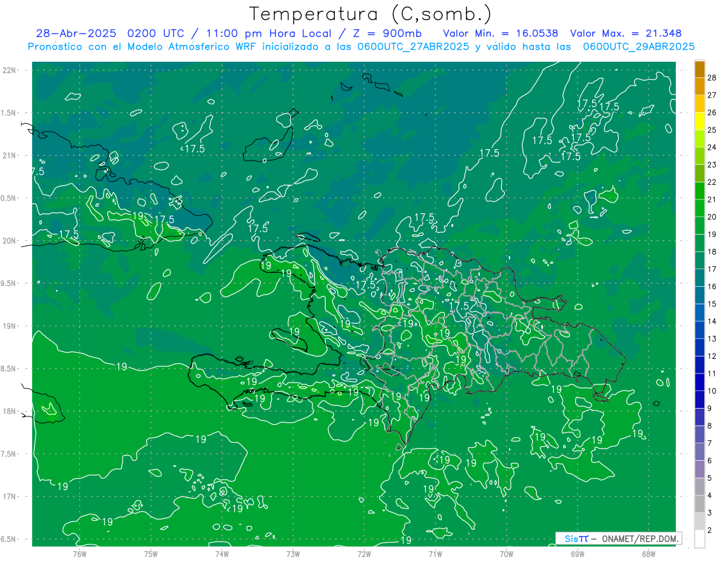The width and height of the screenshot is (728, 562).
Task: Click latitude axis label '17N'
Action: (9, 497)
